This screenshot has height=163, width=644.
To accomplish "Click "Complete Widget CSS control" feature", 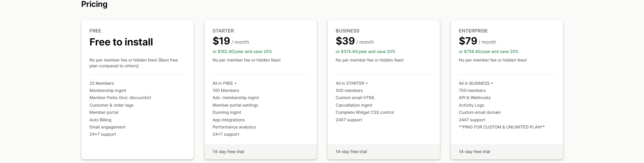I will point(365,112).
